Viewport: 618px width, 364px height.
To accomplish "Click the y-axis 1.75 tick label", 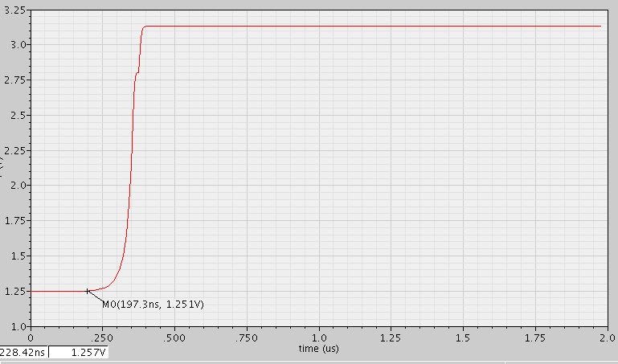I will coord(15,221).
